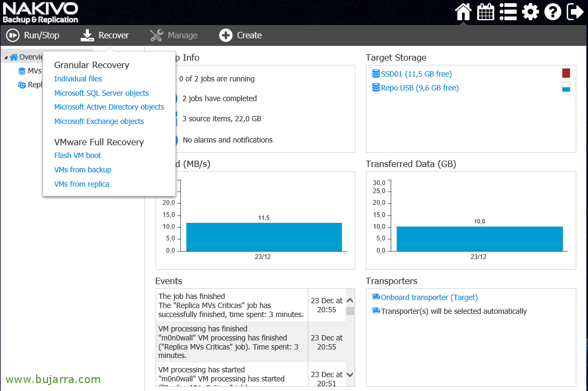The height and width of the screenshot is (391, 588).
Task: Select VMs from replica
Action: point(81,184)
